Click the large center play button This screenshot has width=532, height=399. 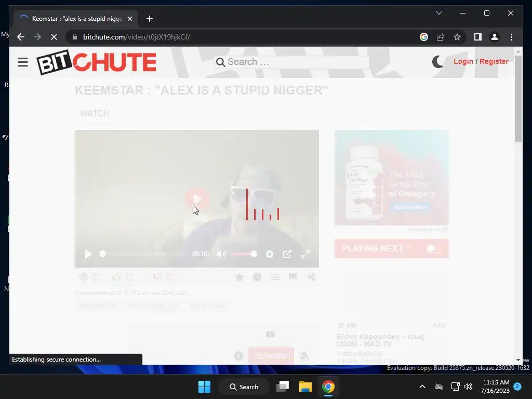[x=197, y=198]
